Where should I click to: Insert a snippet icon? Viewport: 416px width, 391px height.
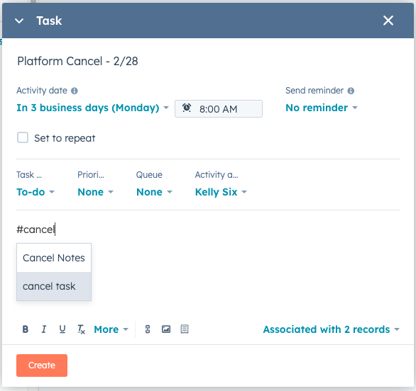point(184,329)
